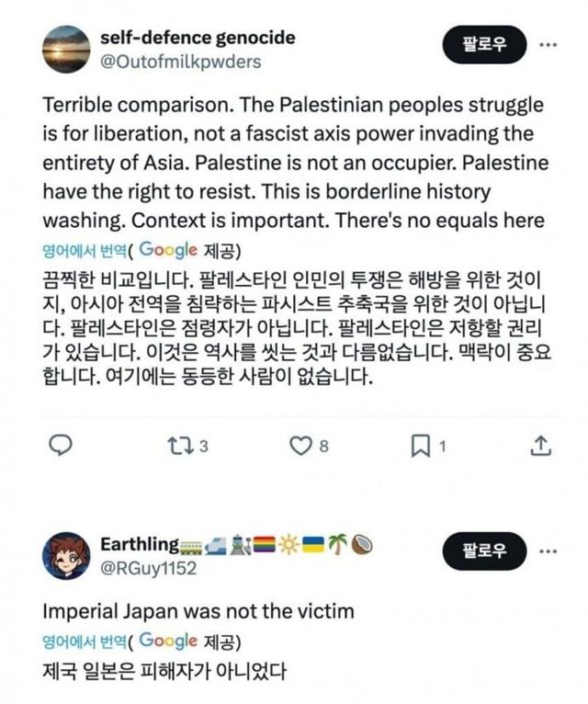Screen dimensions: 588x704
Task: Like the self-defence genocide tweet
Action: 300,446
